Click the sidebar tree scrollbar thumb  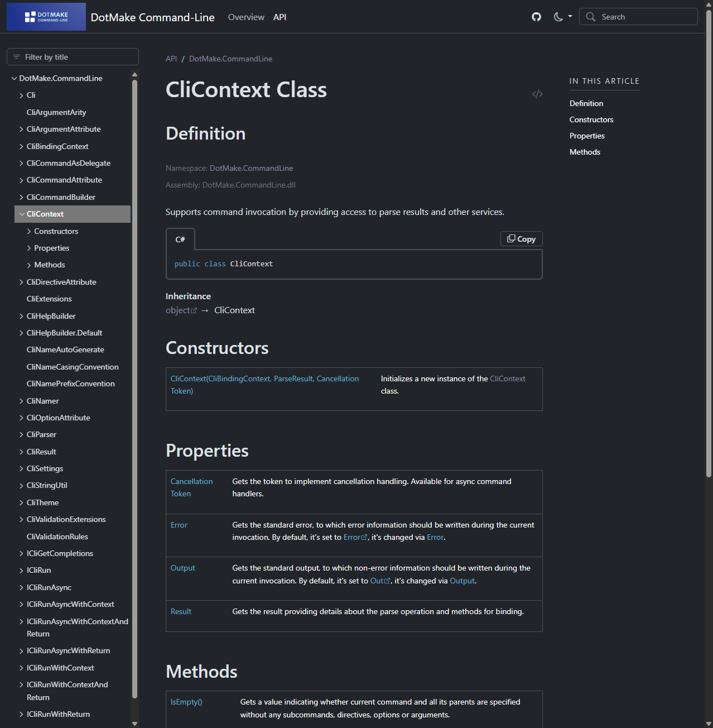click(x=134, y=389)
